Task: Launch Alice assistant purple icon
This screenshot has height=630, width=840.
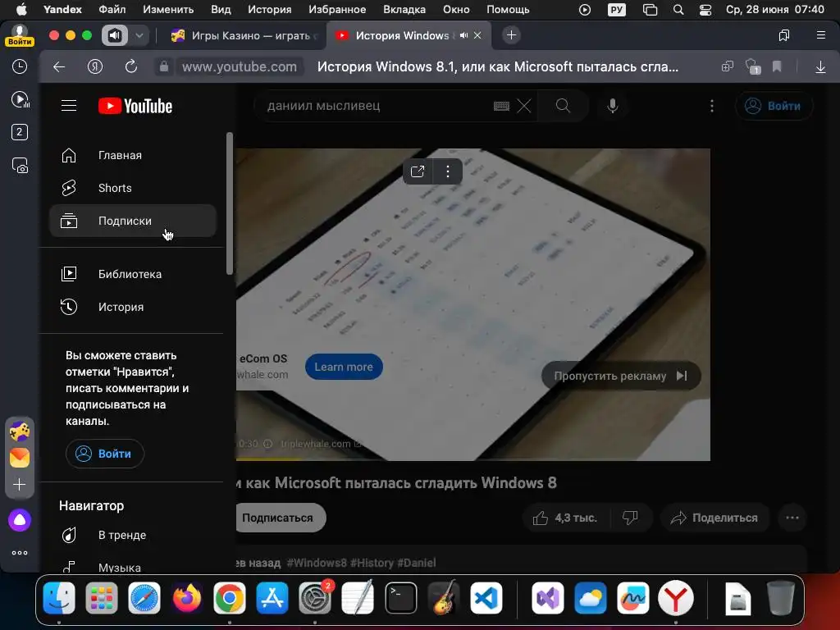Action: coord(20,519)
